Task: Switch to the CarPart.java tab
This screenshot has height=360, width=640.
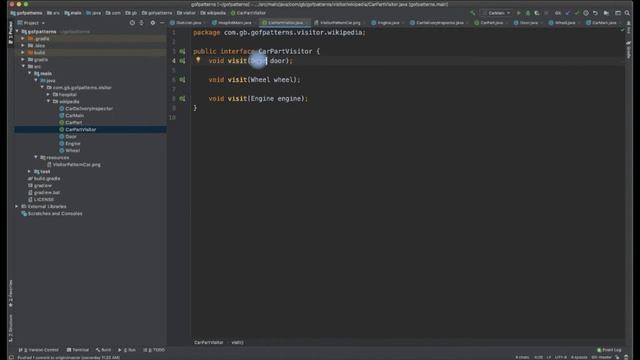Action: click(490, 23)
